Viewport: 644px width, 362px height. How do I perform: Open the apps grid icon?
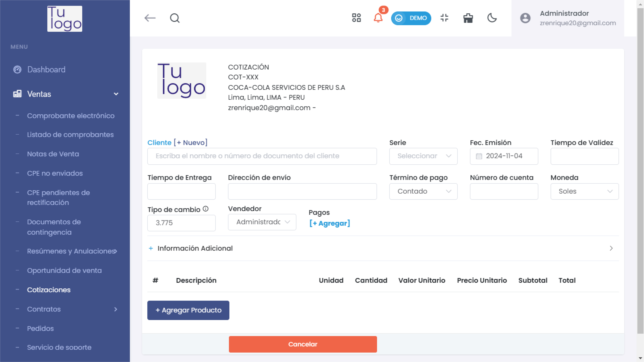[x=356, y=18]
